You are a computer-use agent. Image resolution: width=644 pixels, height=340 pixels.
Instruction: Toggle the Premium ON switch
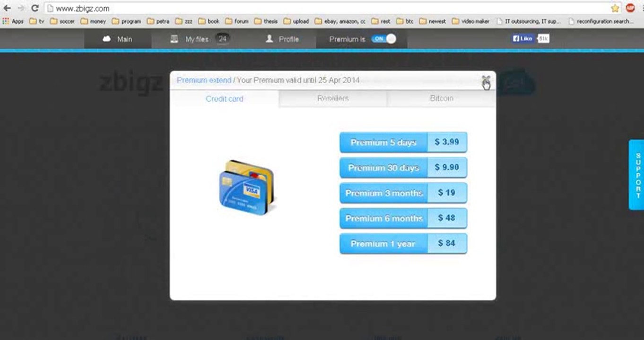[383, 39]
